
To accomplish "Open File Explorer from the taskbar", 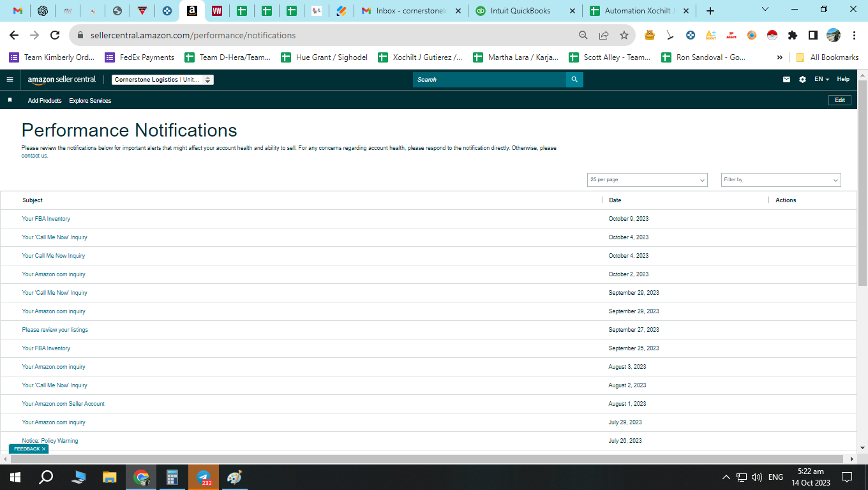I will [110, 477].
